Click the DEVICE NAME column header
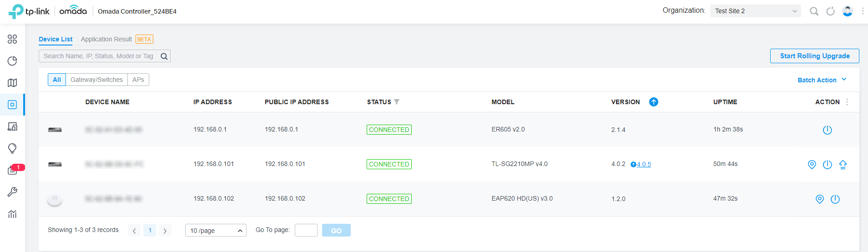868x252 pixels. pyautogui.click(x=107, y=102)
